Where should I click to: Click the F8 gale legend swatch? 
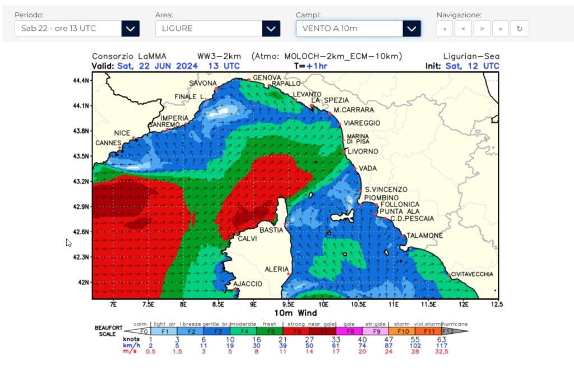[x=349, y=331]
